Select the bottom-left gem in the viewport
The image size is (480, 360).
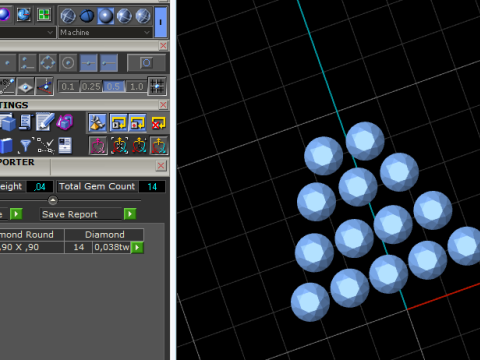point(310,302)
